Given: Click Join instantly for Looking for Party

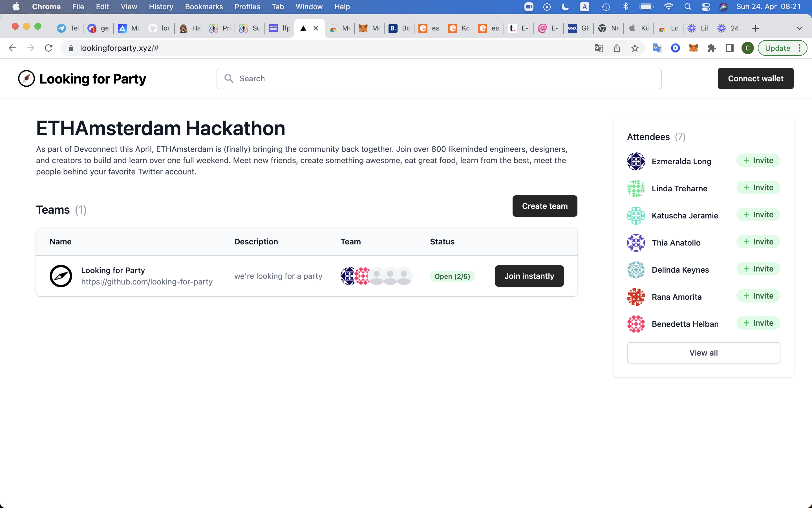Looking at the screenshot, I should [x=529, y=276].
